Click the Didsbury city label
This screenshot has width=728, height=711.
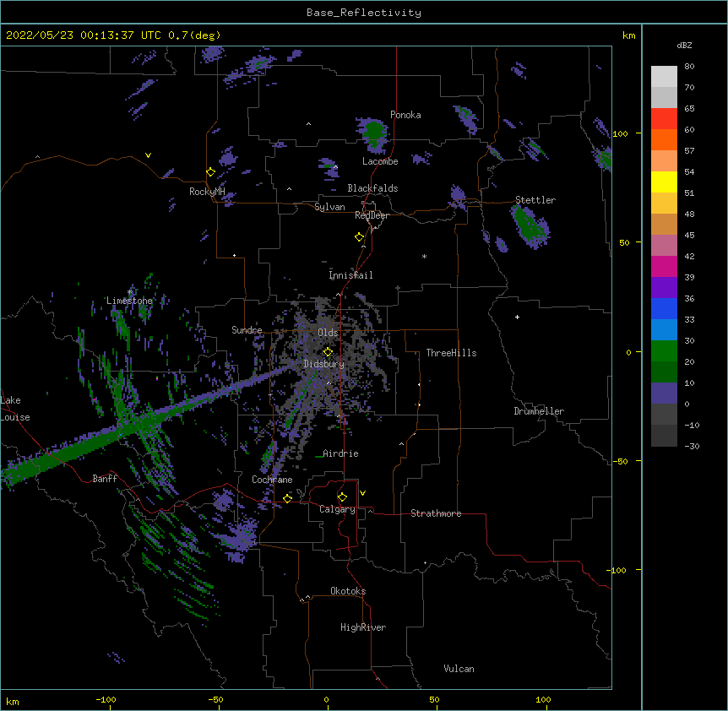(x=323, y=364)
